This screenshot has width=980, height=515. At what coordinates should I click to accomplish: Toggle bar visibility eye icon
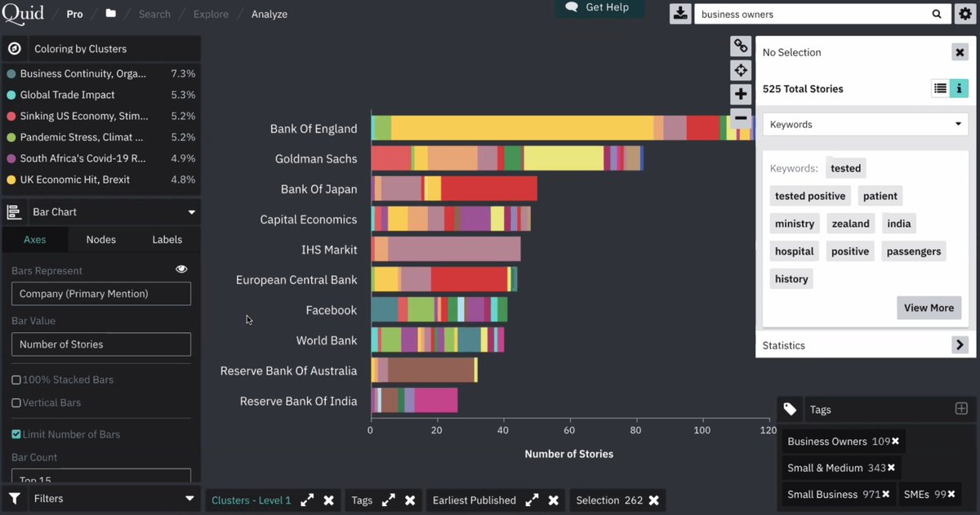click(181, 269)
